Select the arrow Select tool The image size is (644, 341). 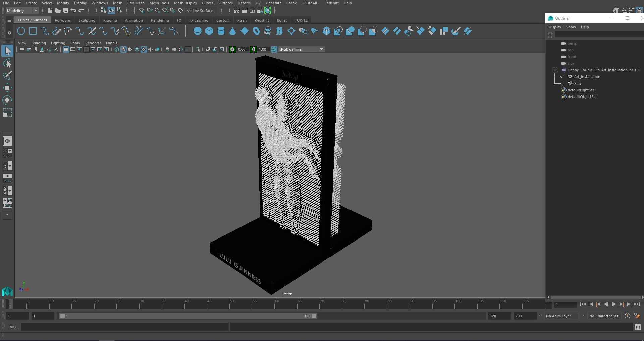click(7, 51)
